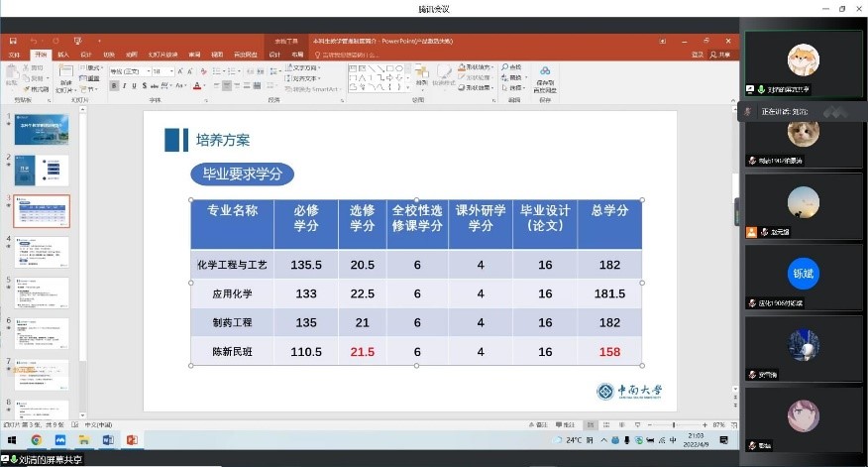Switch to the Insert (插入) ribbon tab
The height and width of the screenshot is (467, 868).
62,54
